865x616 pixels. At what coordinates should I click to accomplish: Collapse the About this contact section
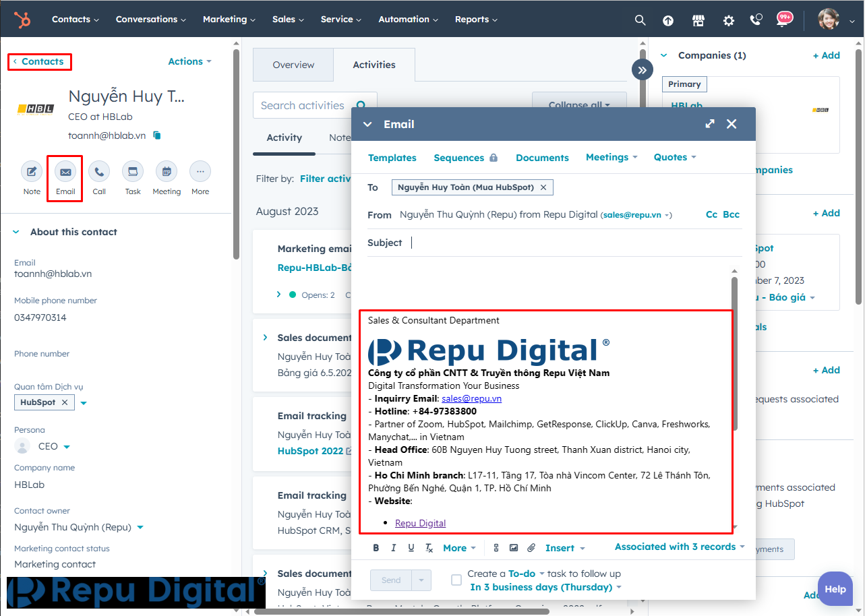point(17,232)
